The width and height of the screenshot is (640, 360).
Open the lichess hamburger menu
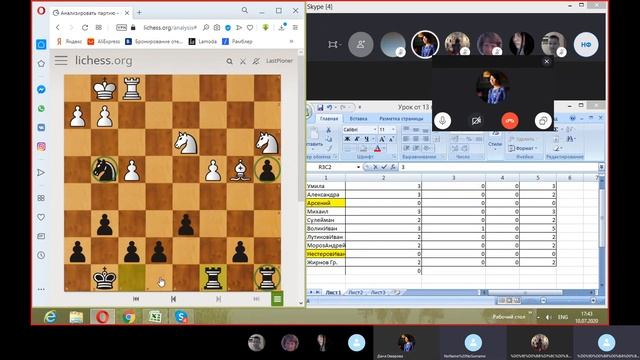(x=61, y=60)
